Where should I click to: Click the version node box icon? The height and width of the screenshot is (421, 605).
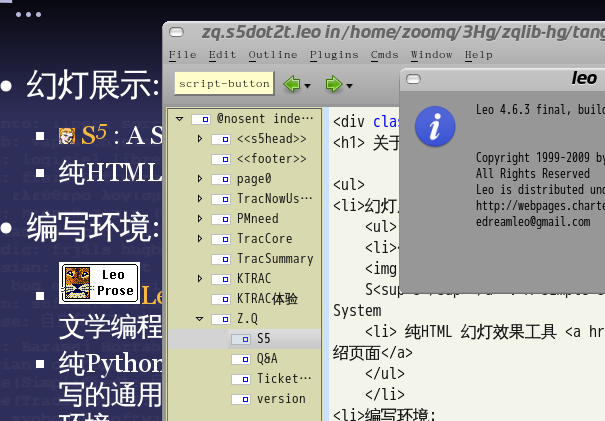[x=241, y=399]
